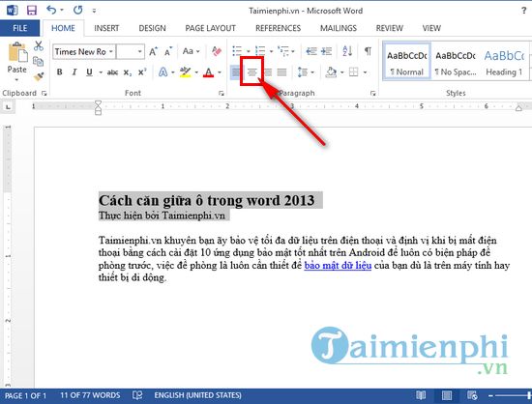Toggle Show/Hide paragraph marks
Image resolution: width=532 pixels, height=404 pixels.
coord(368,51)
